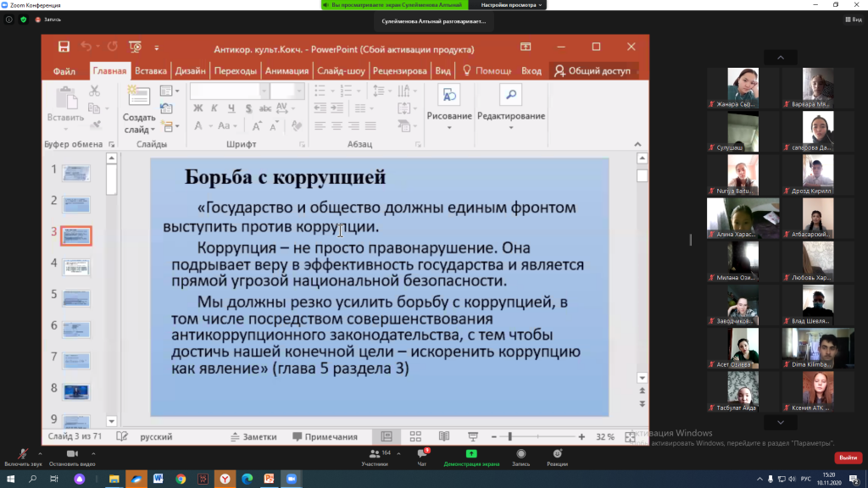Adjust the PowerPoint zoom slider

click(510, 437)
